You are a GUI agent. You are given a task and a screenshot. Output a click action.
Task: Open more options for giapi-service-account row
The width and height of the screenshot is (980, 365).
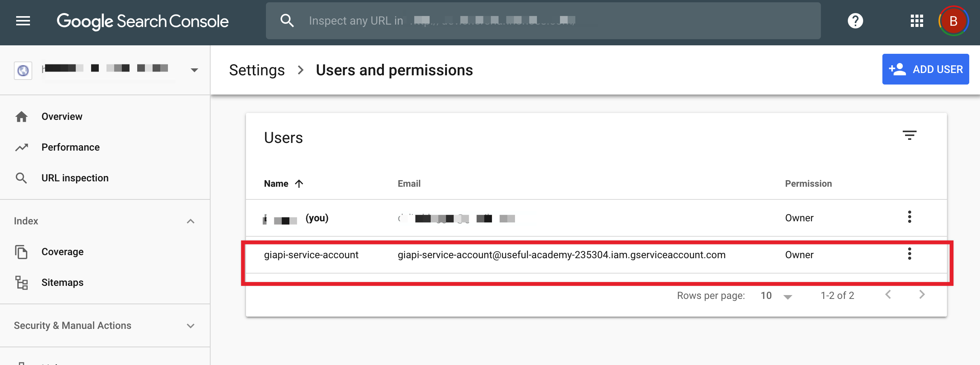[x=909, y=254]
